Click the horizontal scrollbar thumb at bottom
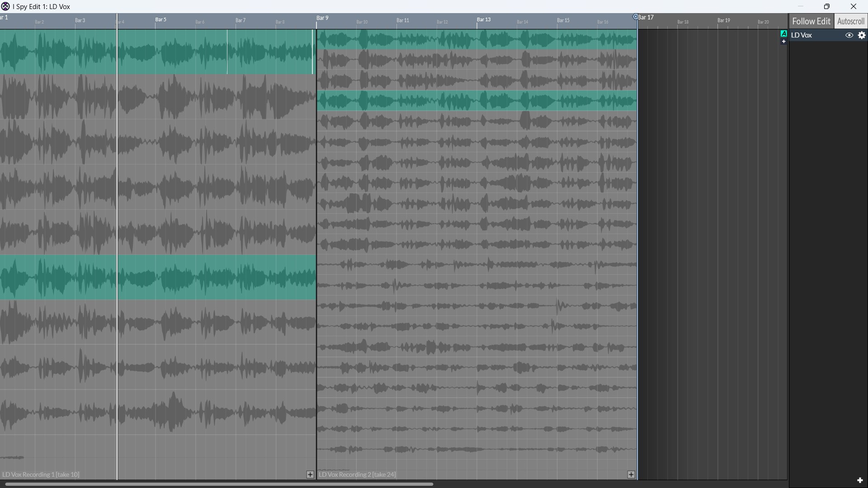The width and height of the screenshot is (868, 488). [x=219, y=484]
